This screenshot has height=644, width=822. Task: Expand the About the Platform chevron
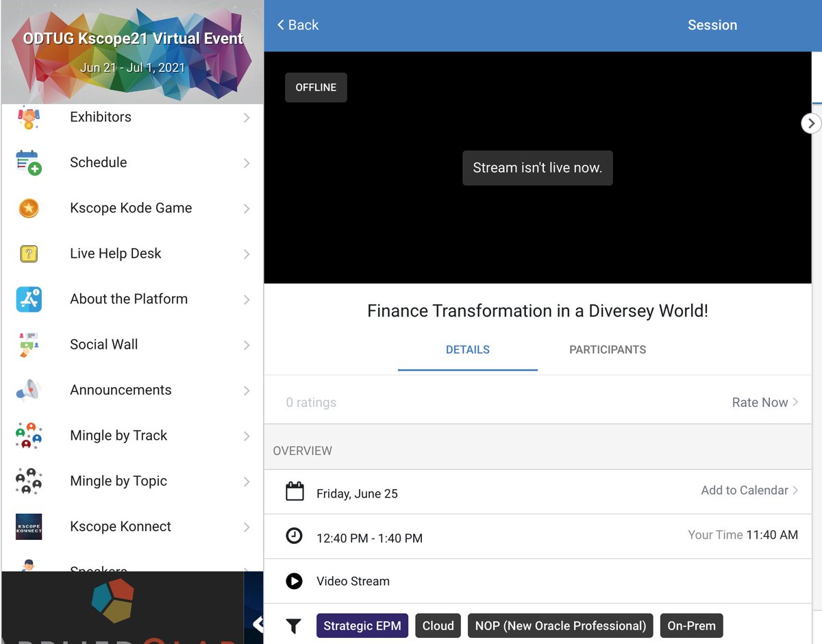point(247,299)
